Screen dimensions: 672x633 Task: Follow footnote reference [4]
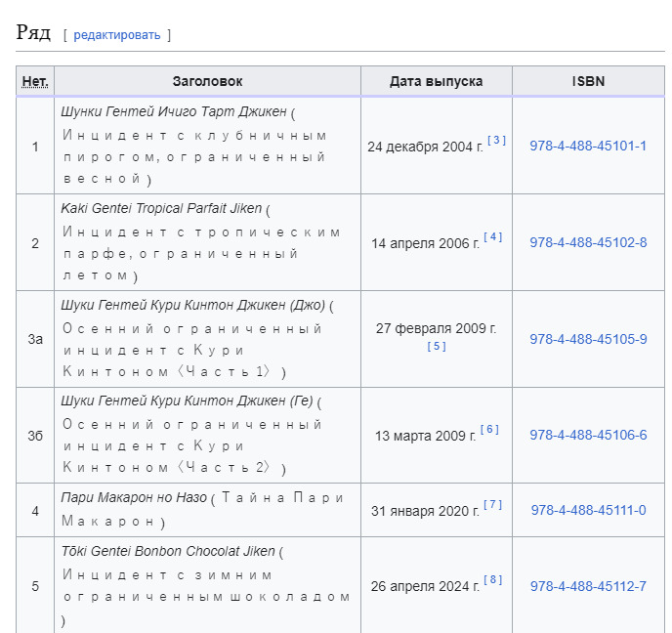click(x=492, y=237)
